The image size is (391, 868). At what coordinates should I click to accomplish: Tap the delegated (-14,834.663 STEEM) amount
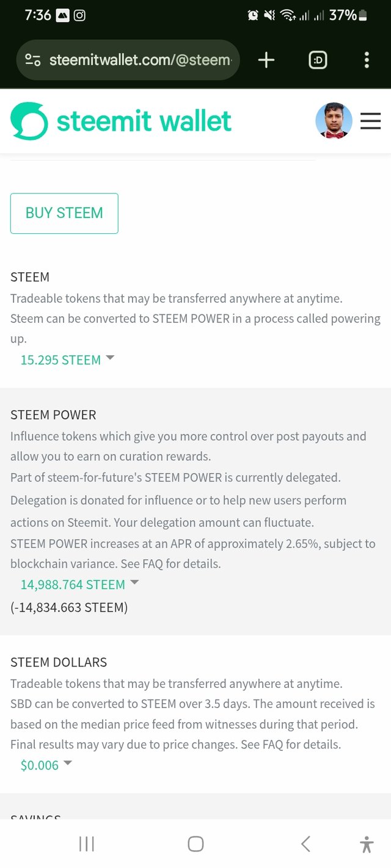pos(69,607)
